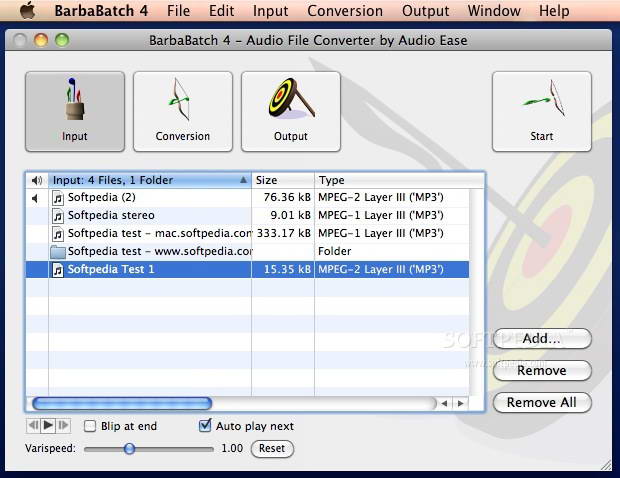The height and width of the screenshot is (478, 620).
Task: Click the speaker icon beside Softpedia (2)
Action: pos(35,198)
